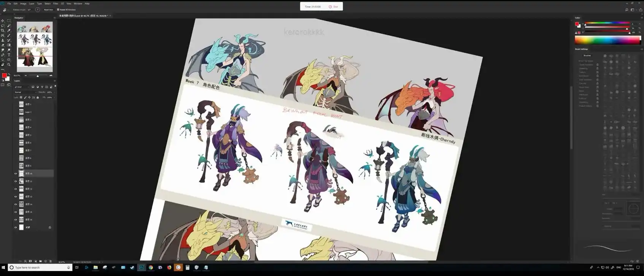
Task: Hide the selected layer using its eye icon
Action: point(16,174)
